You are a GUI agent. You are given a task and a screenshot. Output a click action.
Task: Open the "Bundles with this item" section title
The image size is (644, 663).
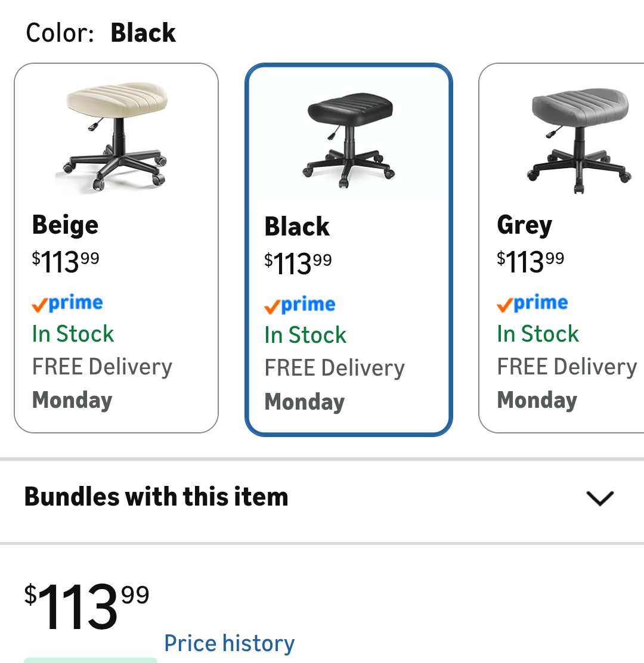pyautogui.click(x=156, y=497)
